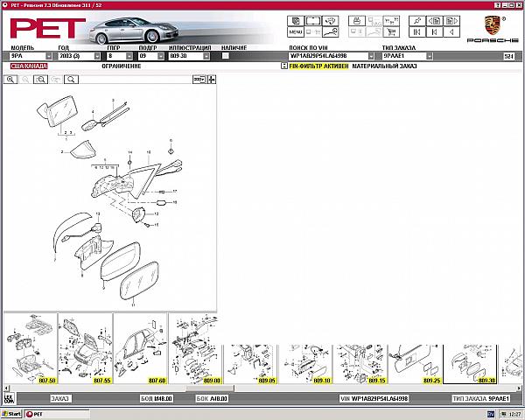Click the thumbnail strip right scroll arrow

point(519,388)
